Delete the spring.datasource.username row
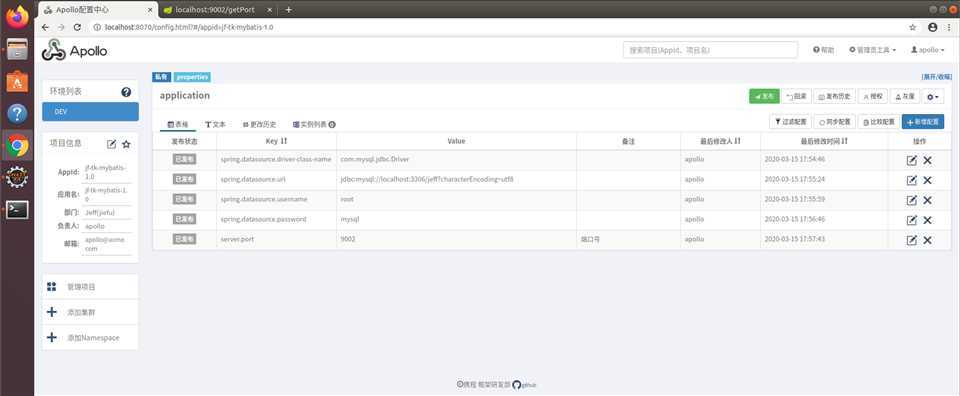Image resolution: width=960 pixels, height=396 pixels. (x=927, y=200)
